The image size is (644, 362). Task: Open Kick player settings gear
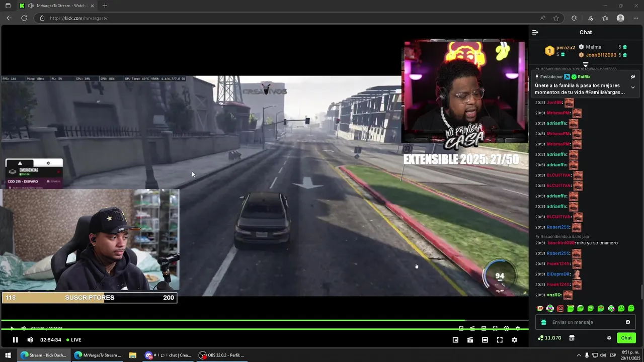(x=514, y=340)
